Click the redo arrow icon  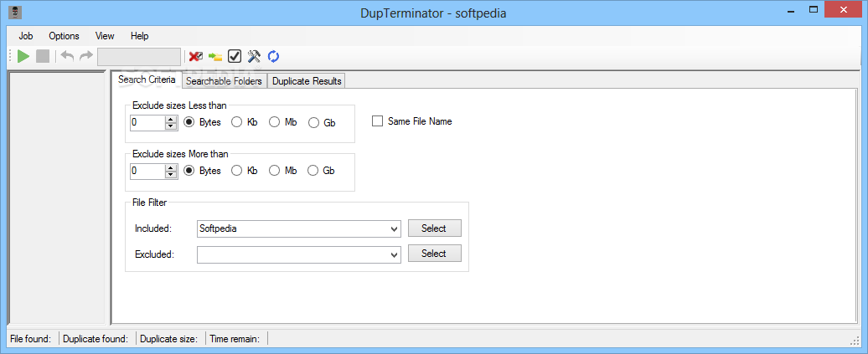(x=85, y=56)
